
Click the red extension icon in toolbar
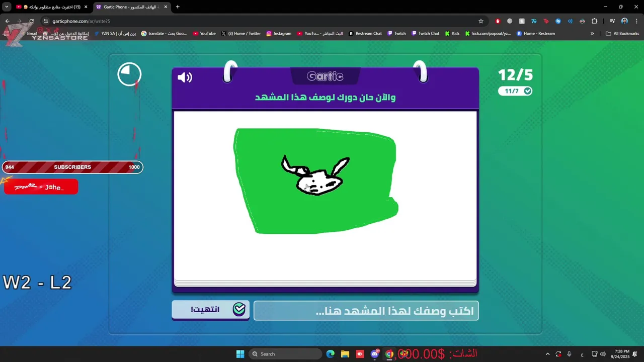[x=498, y=21]
